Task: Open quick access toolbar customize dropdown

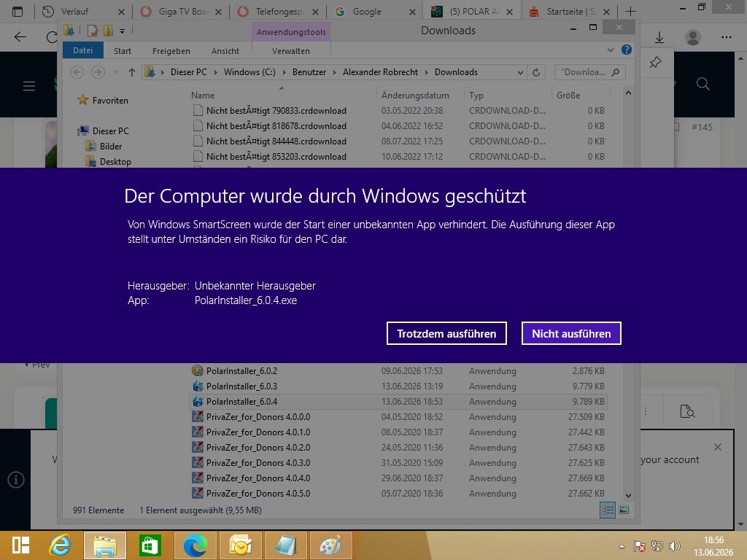Action: [123, 31]
